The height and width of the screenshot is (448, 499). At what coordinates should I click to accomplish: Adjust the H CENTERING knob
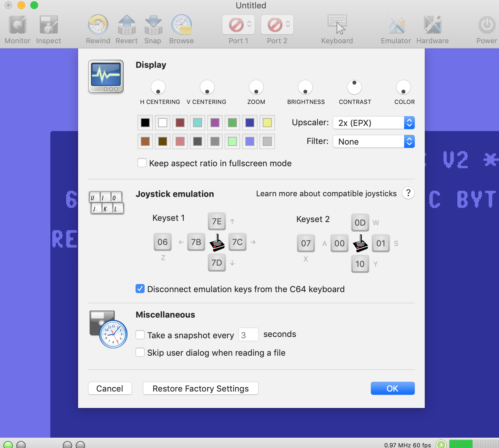(x=158, y=87)
